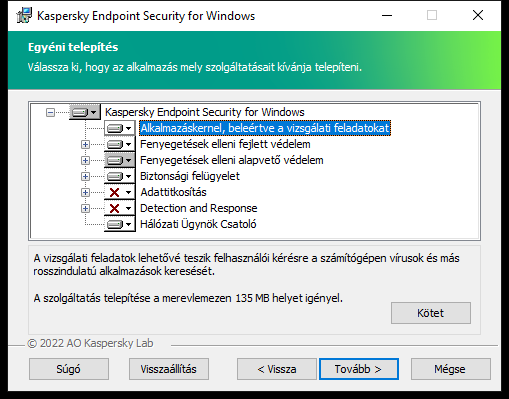Image resolution: width=509 pixels, height=399 pixels.
Task: Open install-state dropdown for Alkalmazáskernel
Action: click(x=120, y=128)
